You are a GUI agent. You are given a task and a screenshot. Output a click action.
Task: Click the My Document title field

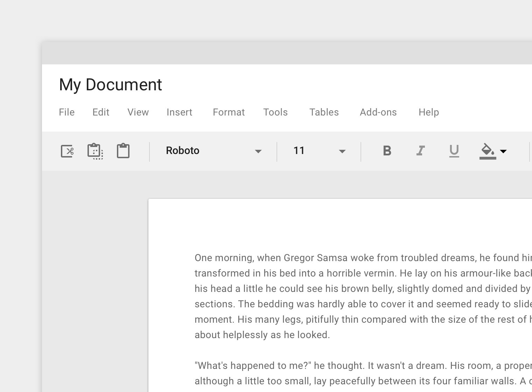click(110, 85)
